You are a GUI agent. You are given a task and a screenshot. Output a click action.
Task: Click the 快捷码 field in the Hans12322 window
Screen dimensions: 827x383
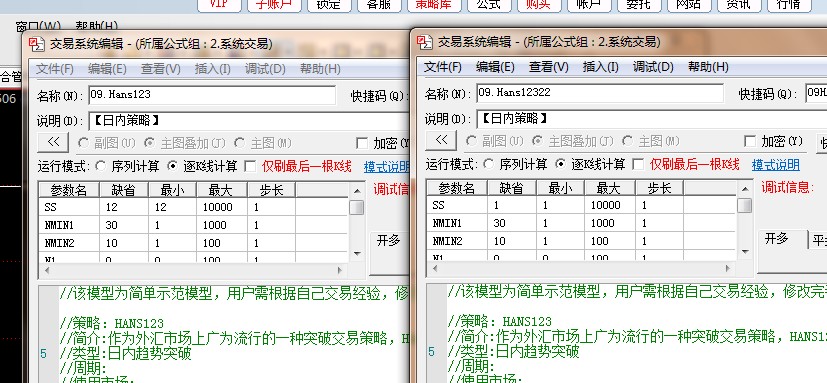[x=816, y=93]
